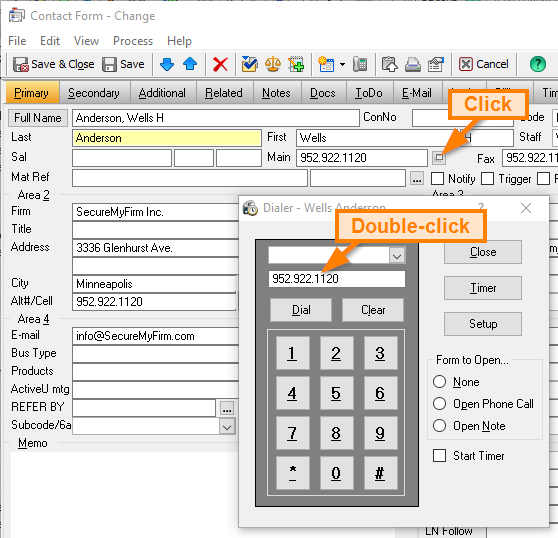Click keypad digit 0 in Dialer

336,473
